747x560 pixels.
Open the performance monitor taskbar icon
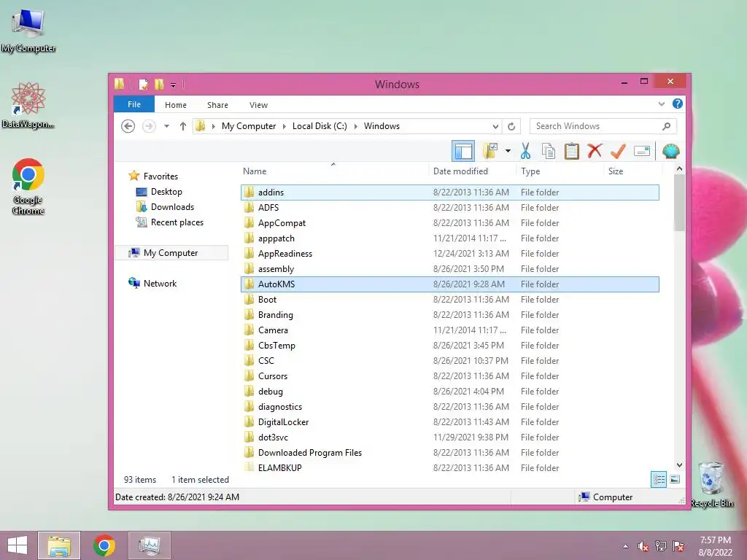(x=149, y=545)
